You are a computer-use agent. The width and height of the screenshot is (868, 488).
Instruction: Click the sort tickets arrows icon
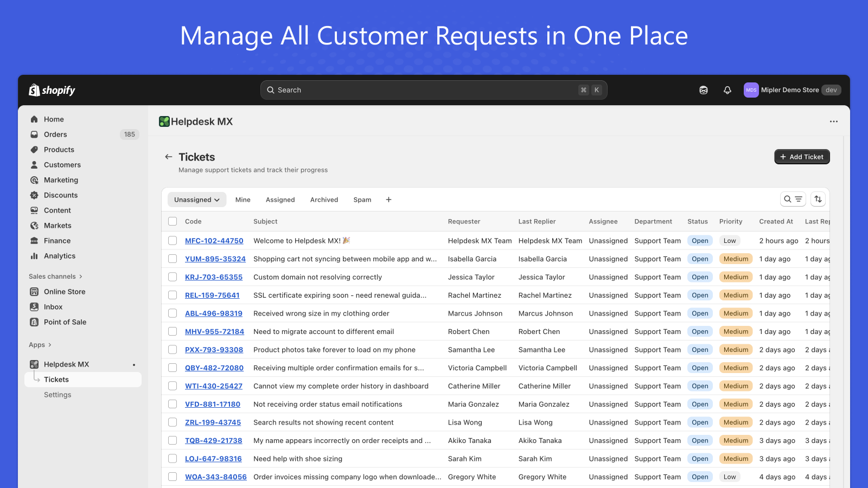point(818,200)
